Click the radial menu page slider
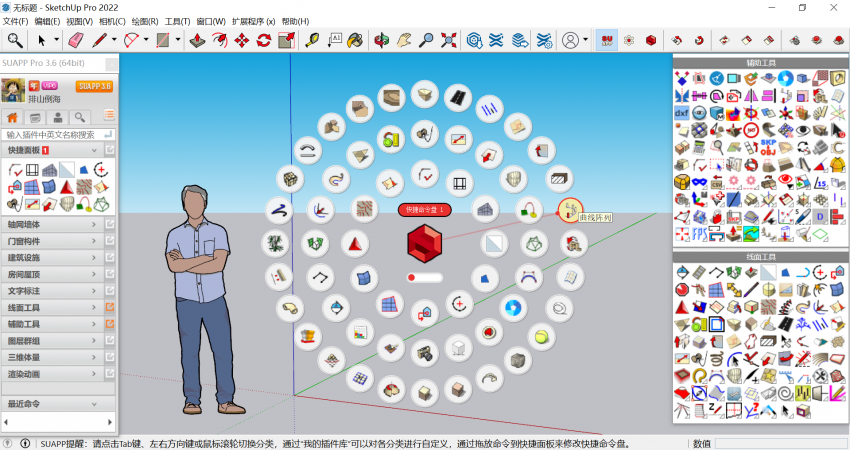Image resolution: width=850 pixels, height=450 pixels. tap(424, 278)
